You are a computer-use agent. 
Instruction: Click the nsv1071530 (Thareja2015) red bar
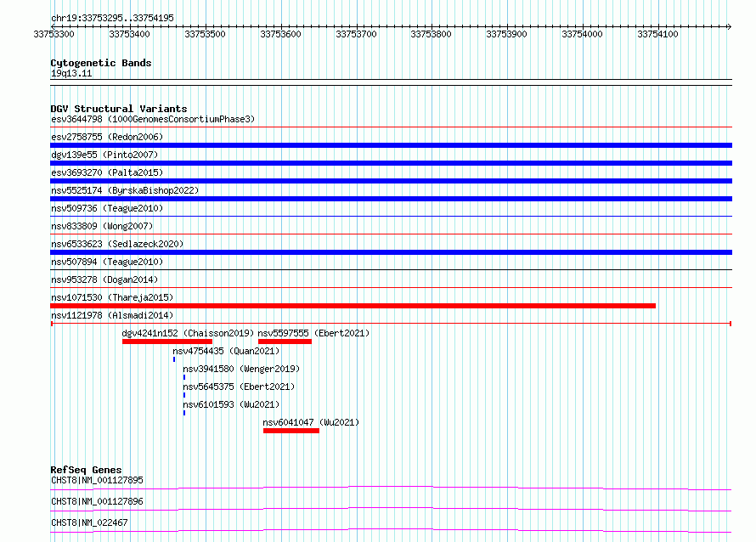tap(353, 306)
